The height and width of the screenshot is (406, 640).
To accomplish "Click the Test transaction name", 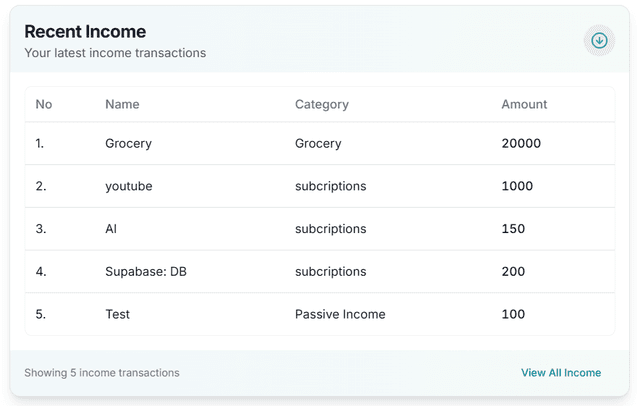I will pos(117,314).
